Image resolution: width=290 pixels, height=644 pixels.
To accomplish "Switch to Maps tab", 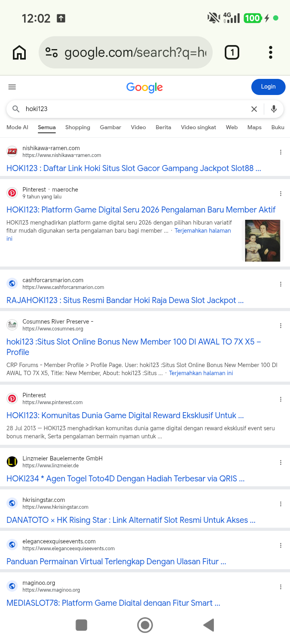I will point(255,127).
